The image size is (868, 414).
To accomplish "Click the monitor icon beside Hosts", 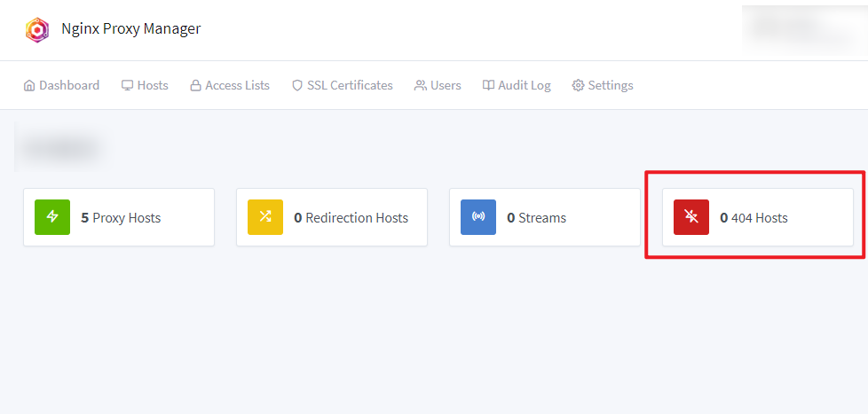I will (128, 86).
